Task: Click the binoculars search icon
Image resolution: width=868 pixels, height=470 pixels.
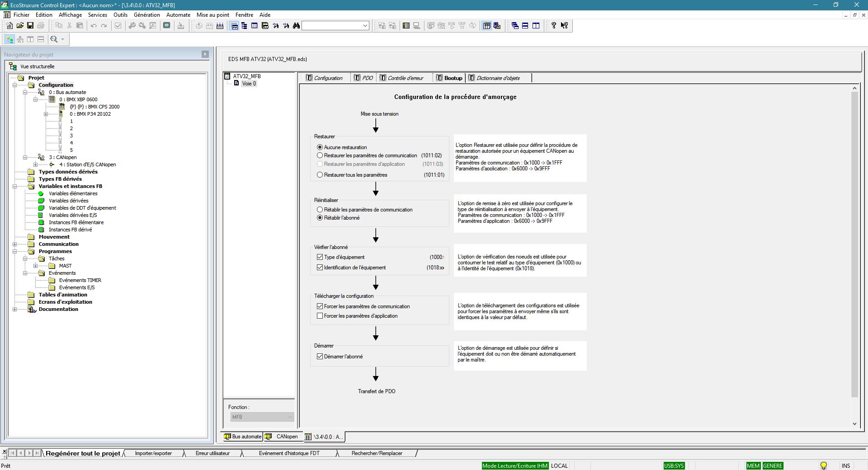Action: tap(296, 26)
